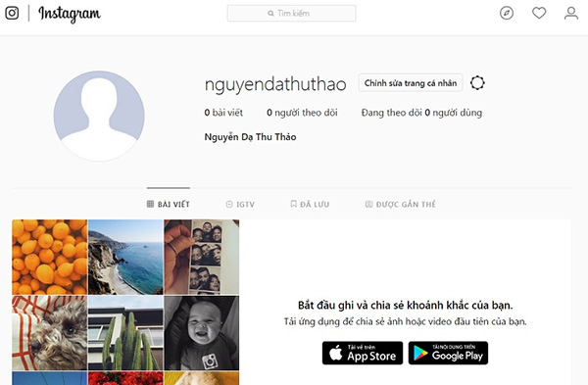Viewport: 588px width, 385px height.
Task: Open the Instagram wordmark home link
Action: (70, 15)
